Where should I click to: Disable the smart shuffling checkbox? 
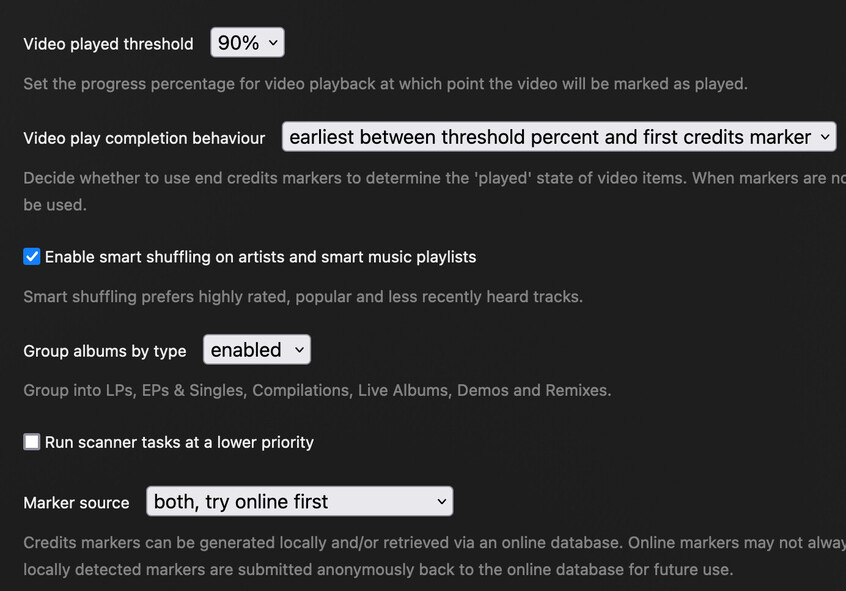pos(32,257)
